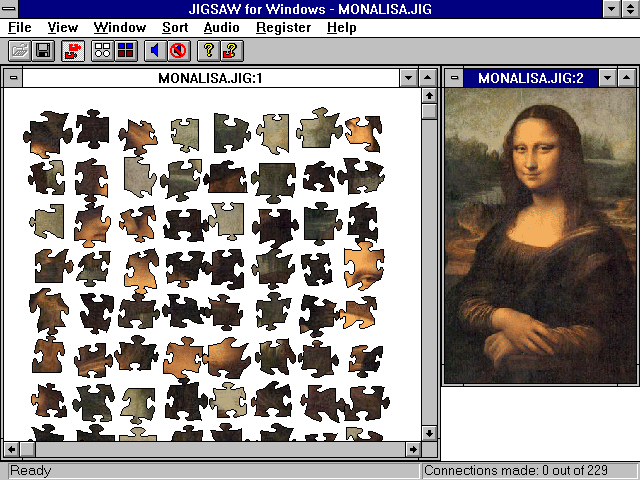Click the horizontal scrollbar left arrow
This screenshot has width=640, height=480.
pos(11,449)
